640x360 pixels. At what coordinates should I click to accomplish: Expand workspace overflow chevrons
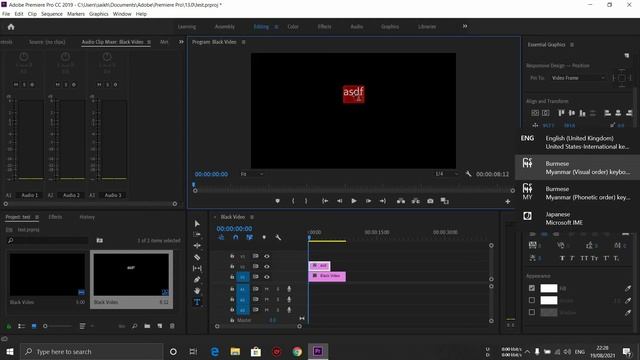point(465,27)
